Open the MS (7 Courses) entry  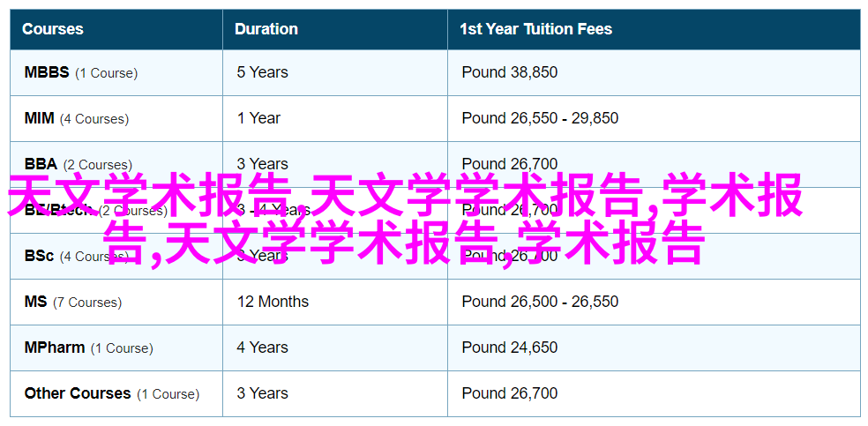pyautogui.click(x=116, y=302)
